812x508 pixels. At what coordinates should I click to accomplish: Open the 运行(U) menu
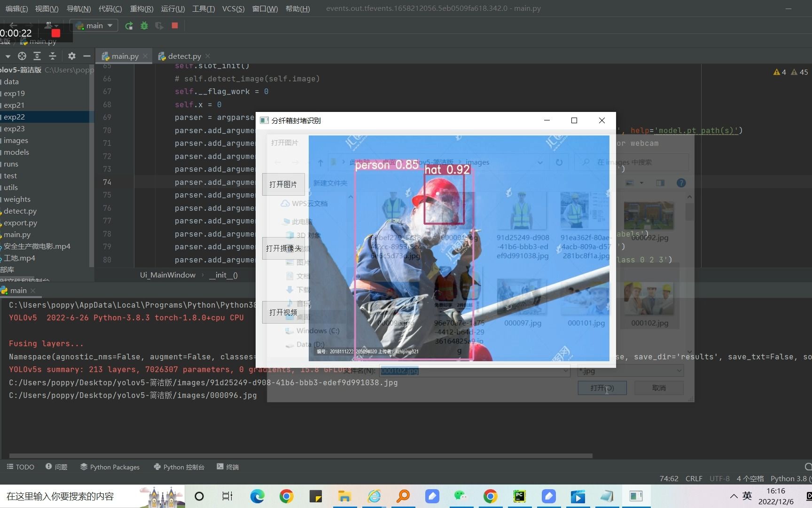(x=173, y=8)
